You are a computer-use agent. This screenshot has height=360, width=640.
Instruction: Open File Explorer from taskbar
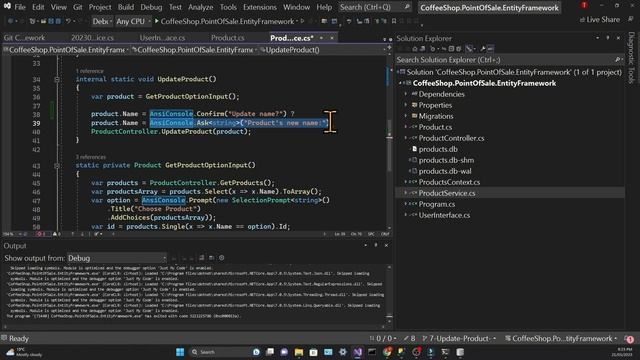299,352
